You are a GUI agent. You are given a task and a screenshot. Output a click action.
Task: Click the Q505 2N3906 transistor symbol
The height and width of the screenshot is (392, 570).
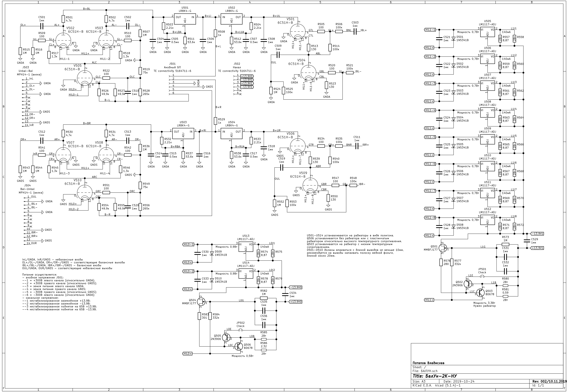point(226,337)
